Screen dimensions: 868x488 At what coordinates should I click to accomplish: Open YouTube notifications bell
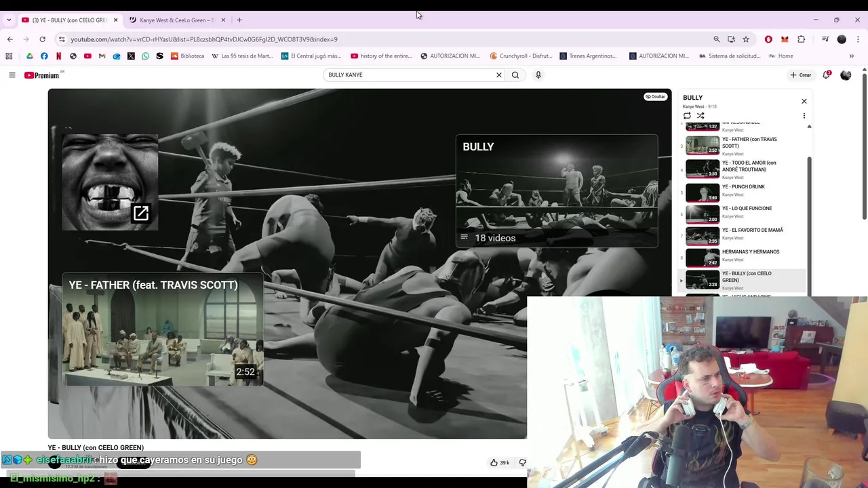[x=826, y=75]
